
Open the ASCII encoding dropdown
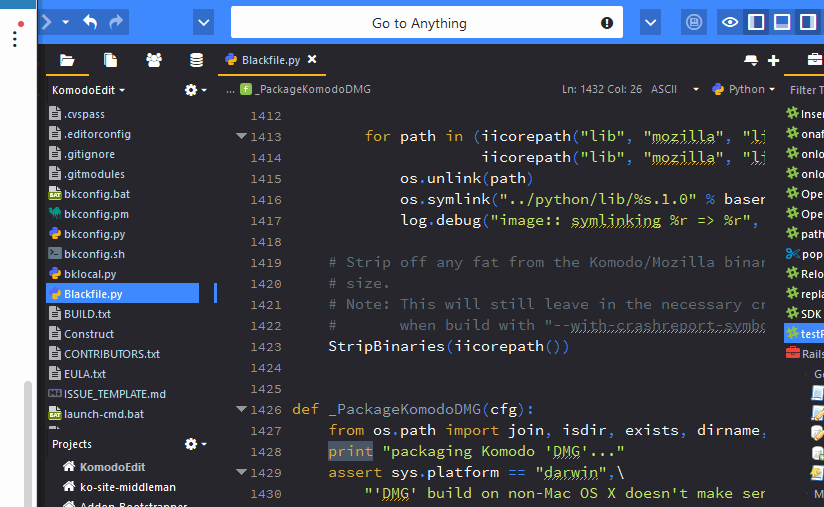tap(675, 89)
